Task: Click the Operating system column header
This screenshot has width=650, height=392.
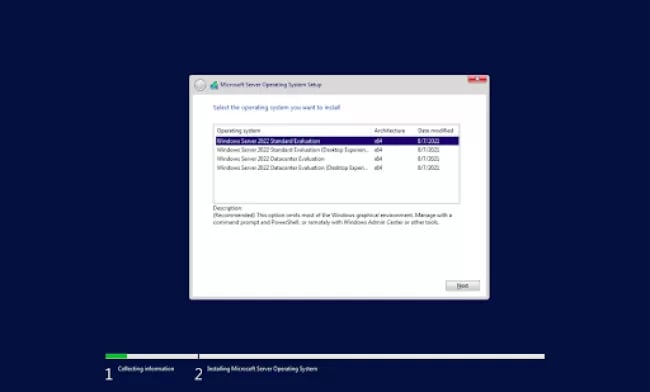Action: pos(239,131)
